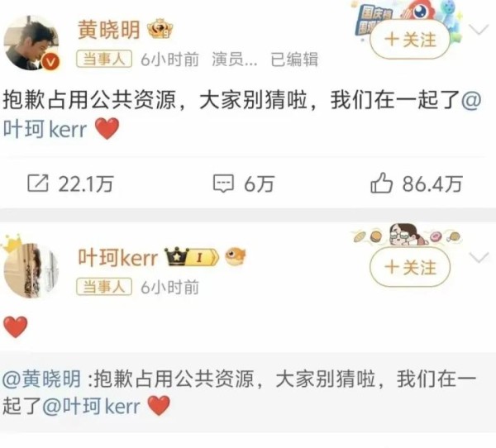Click the orange V verification badge
The image size is (496, 448).
[50, 62]
